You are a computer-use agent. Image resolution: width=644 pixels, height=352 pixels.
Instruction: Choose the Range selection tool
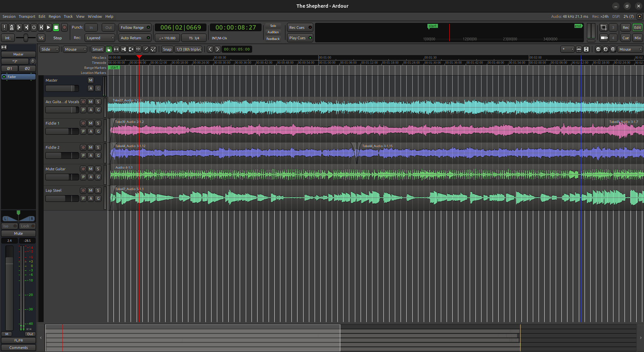point(116,49)
